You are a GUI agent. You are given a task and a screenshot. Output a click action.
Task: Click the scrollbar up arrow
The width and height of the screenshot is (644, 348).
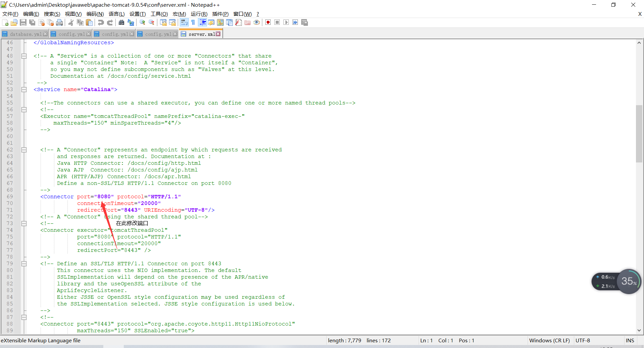pyautogui.click(x=639, y=43)
